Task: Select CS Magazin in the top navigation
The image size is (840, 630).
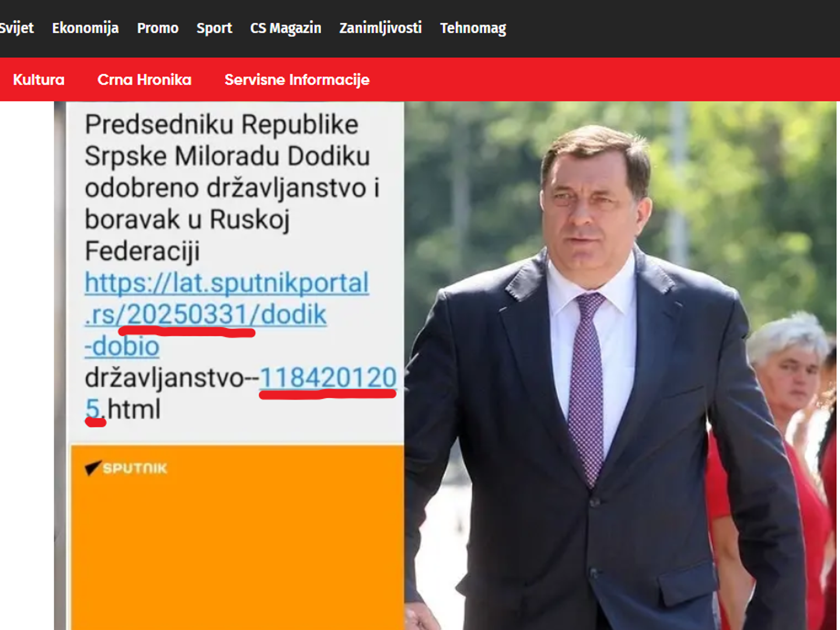Action: click(286, 28)
